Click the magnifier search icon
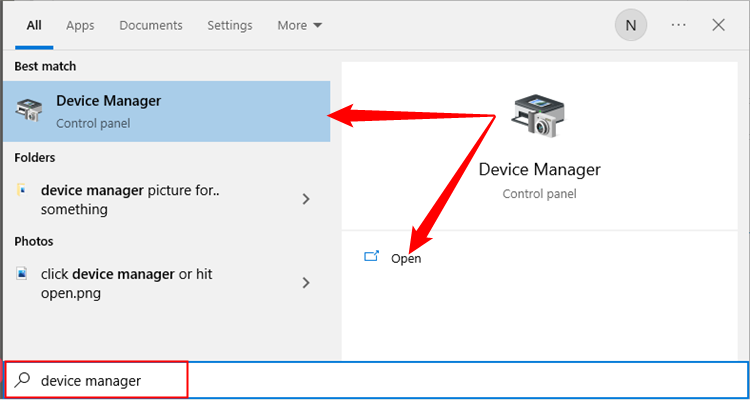Image resolution: width=750 pixels, height=400 pixels. 22,380
